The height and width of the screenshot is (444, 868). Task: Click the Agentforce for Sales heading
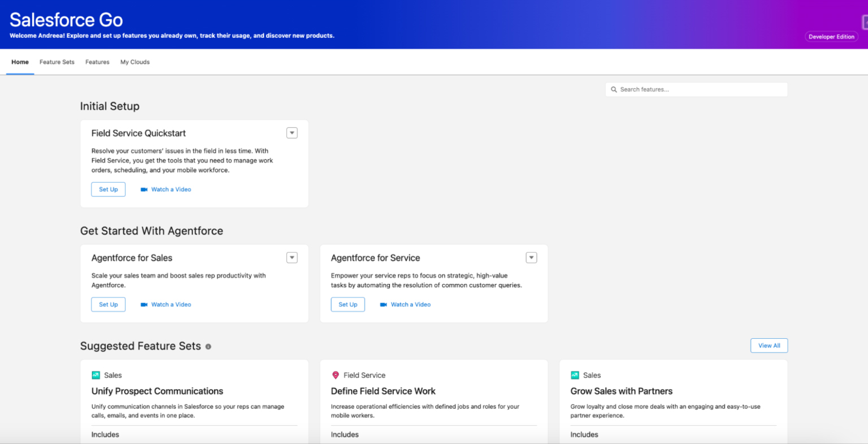(132, 258)
